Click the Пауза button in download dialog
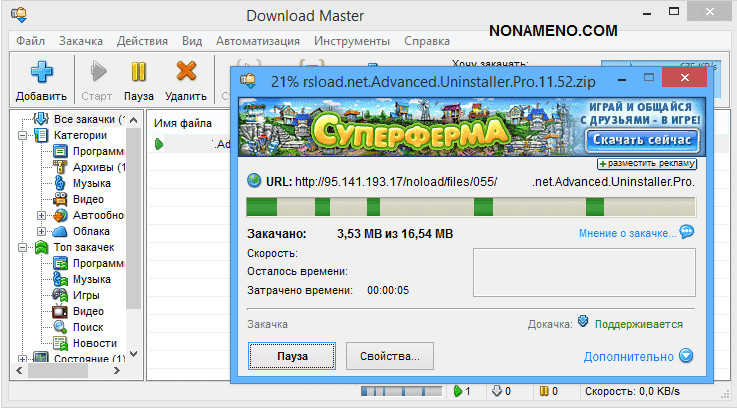 tap(292, 355)
